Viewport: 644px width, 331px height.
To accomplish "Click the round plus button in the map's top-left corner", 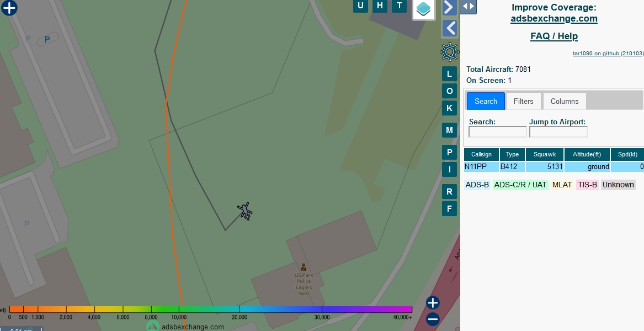I will coord(9,7).
